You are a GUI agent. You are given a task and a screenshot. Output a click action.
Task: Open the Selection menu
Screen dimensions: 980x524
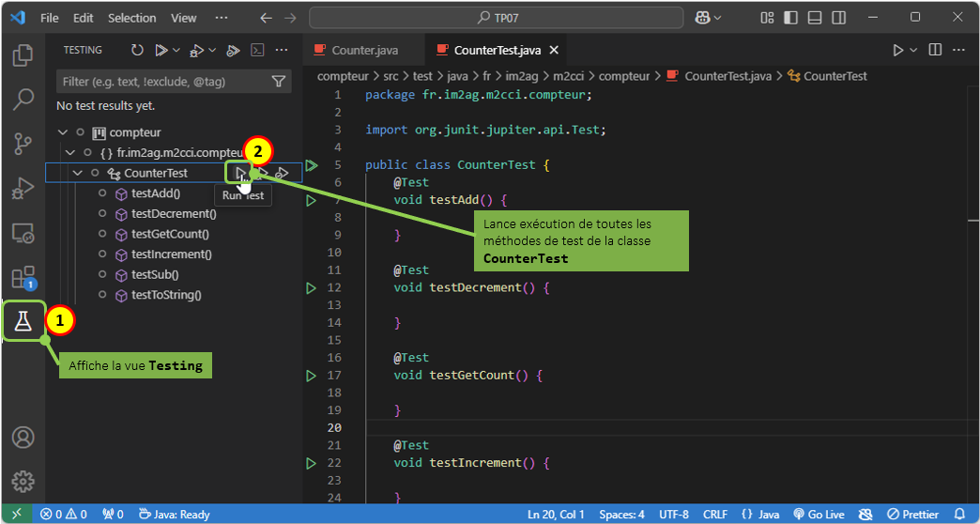coord(131,18)
